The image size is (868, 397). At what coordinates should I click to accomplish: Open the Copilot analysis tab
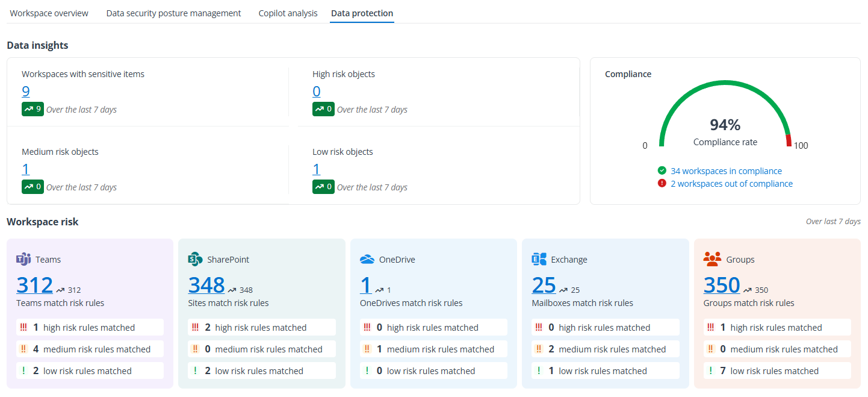(x=288, y=13)
